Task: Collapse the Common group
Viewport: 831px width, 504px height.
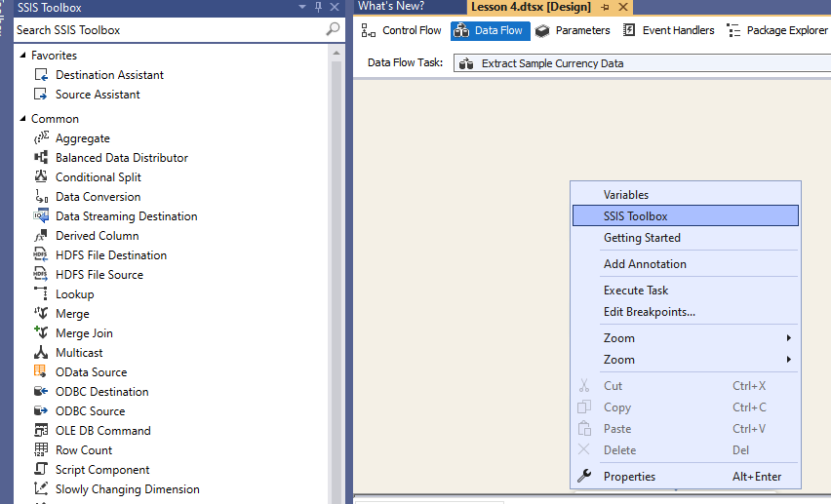Action: 22,118
